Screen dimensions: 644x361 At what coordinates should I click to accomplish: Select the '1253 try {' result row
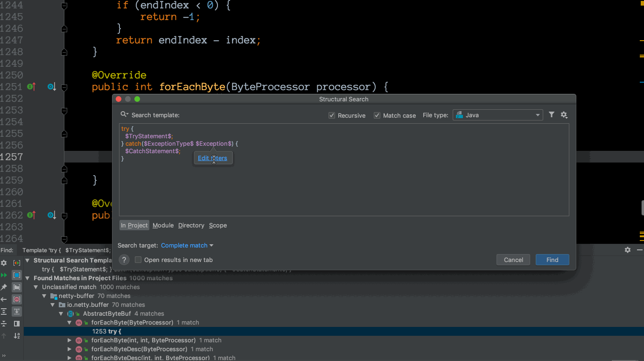[x=334, y=331]
